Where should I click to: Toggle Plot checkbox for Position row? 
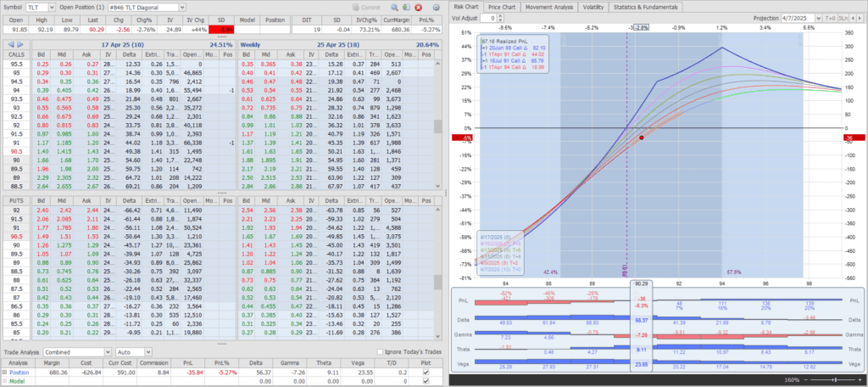pyautogui.click(x=425, y=373)
